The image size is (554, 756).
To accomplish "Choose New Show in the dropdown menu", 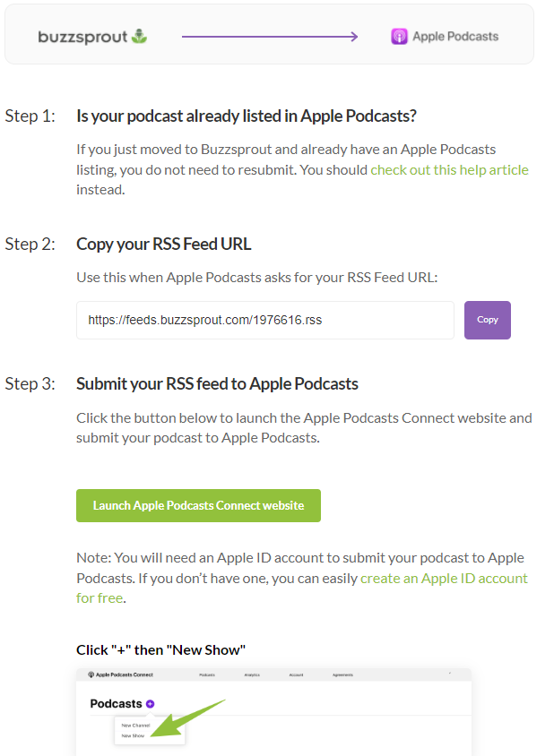I will pos(133,735).
